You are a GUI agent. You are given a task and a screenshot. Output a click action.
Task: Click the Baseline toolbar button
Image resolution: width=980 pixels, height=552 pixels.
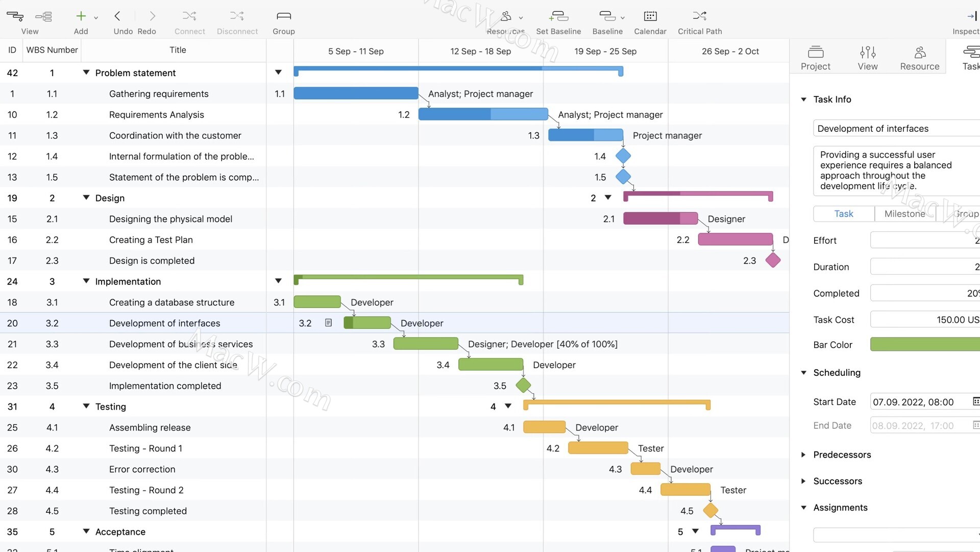pyautogui.click(x=607, y=16)
